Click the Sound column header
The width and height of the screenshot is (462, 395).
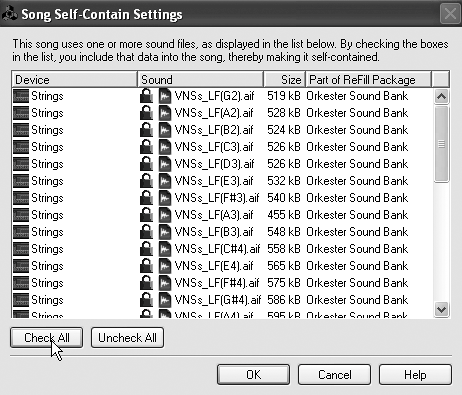point(200,80)
